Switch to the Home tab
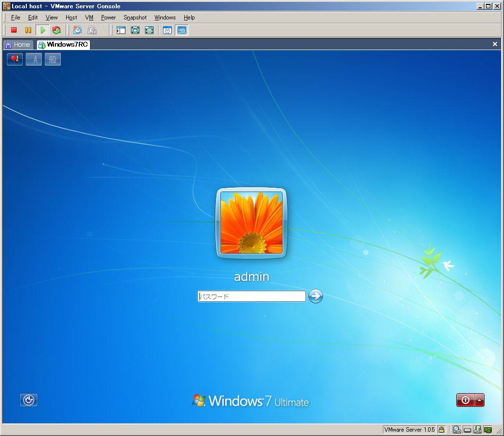The image size is (504, 436). (x=18, y=45)
